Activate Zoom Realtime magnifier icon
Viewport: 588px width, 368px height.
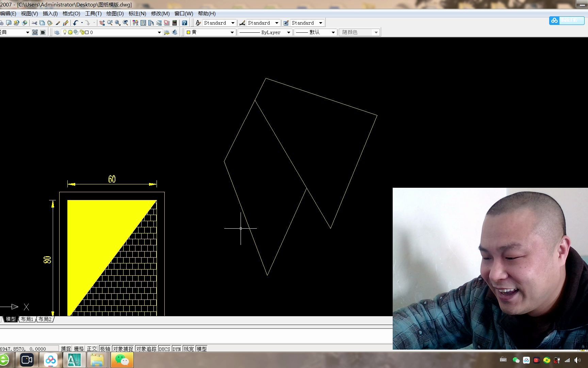(110, 23)
